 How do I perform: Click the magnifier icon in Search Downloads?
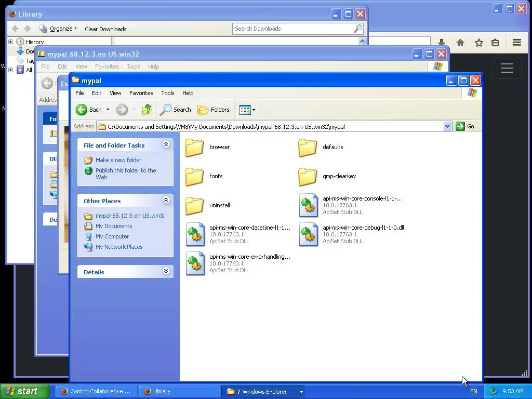click(357, 29)
